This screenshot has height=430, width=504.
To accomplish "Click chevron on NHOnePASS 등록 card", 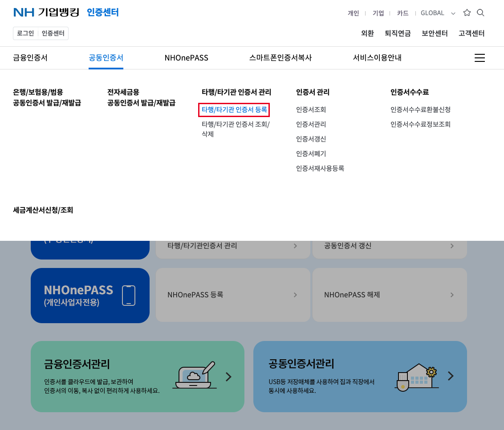I will tap(295, 295).
